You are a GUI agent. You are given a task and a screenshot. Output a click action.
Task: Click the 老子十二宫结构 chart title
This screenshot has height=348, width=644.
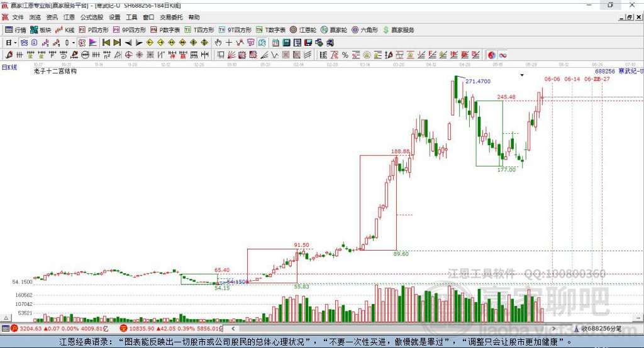[55, 71]
